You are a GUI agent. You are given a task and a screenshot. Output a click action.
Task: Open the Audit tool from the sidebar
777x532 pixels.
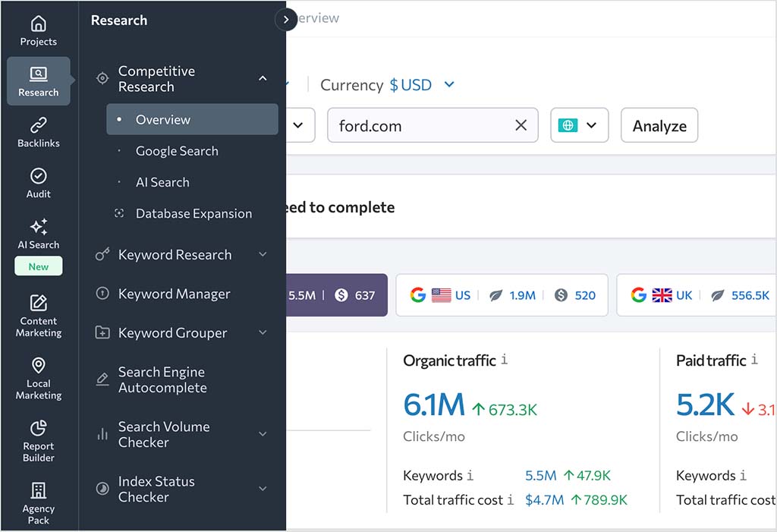pyautogui.click(x=38, y=182)
